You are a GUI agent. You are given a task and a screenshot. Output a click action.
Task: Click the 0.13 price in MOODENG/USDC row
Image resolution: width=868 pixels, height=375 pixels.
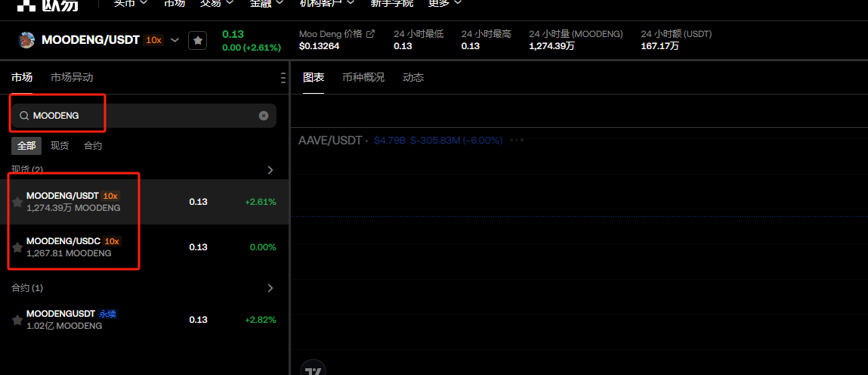[198, 247]
